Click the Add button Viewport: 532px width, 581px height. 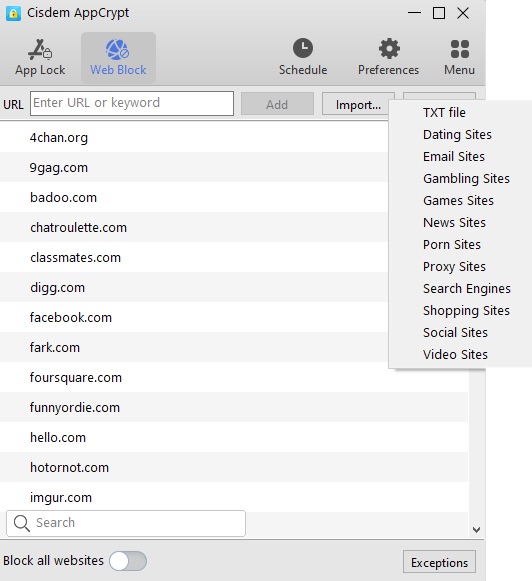pyautogui.click(x=277, y=104)
